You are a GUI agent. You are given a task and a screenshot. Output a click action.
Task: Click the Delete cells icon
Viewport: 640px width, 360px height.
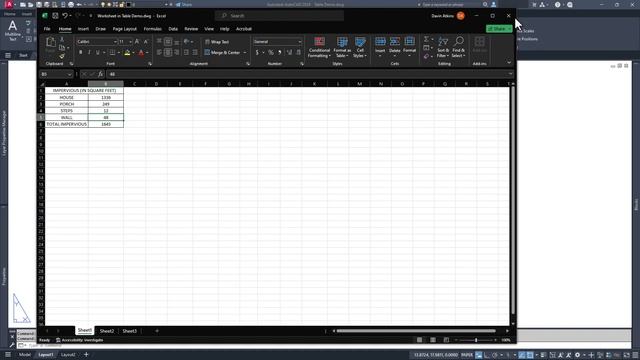[395, 42]
